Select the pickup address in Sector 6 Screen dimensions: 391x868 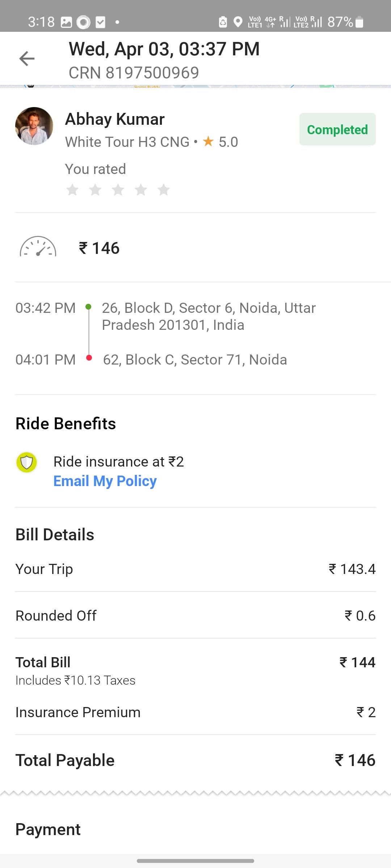click(209, 316)
